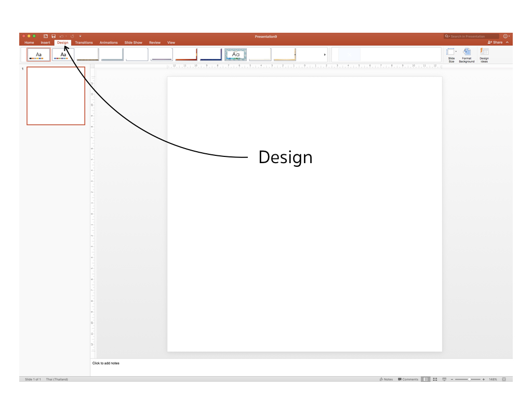Click Fit slide to window icon
The width and height of the screenshot is (532, 399).
(x=504, y=379)
